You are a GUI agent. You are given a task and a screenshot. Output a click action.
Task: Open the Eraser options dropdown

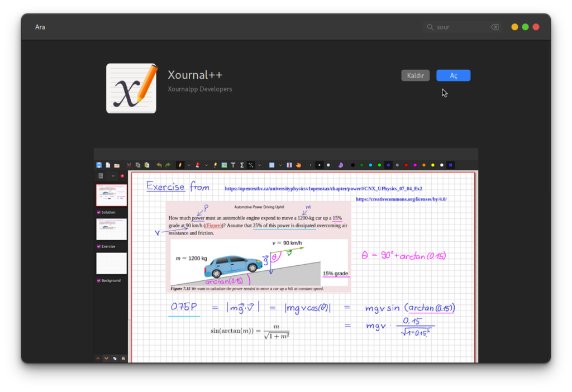(207, 165)
